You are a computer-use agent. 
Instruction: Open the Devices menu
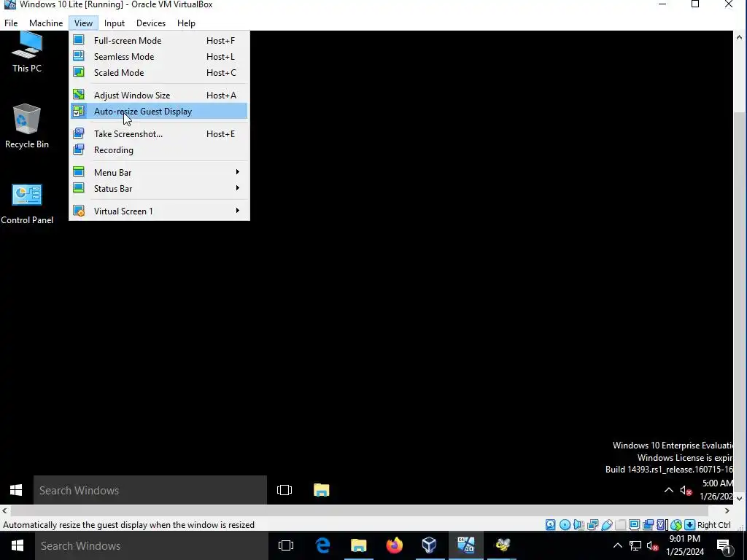tap(150, 23)
